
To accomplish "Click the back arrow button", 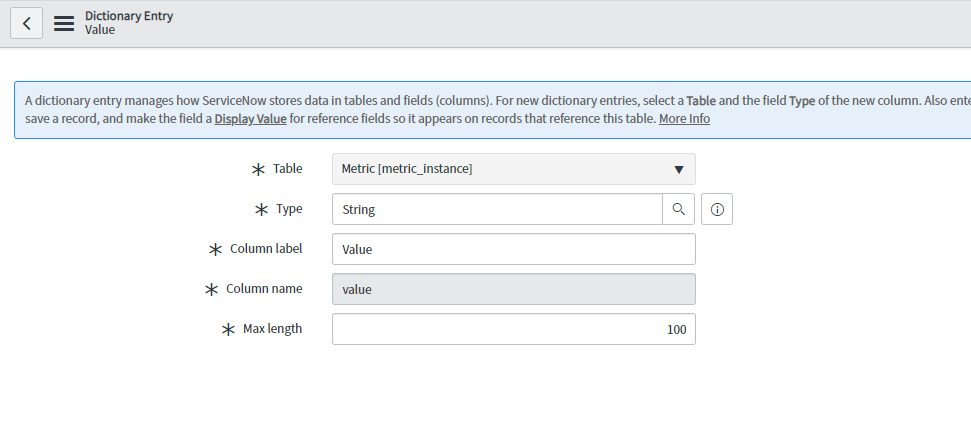I will pos(26,23).
